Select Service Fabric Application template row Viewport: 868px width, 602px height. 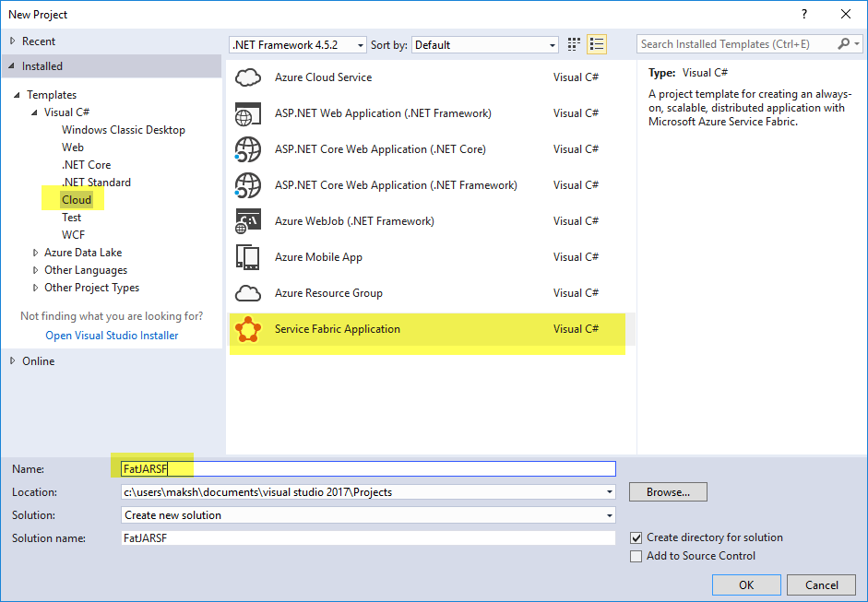pyautogui.click(x=431, y=329)
